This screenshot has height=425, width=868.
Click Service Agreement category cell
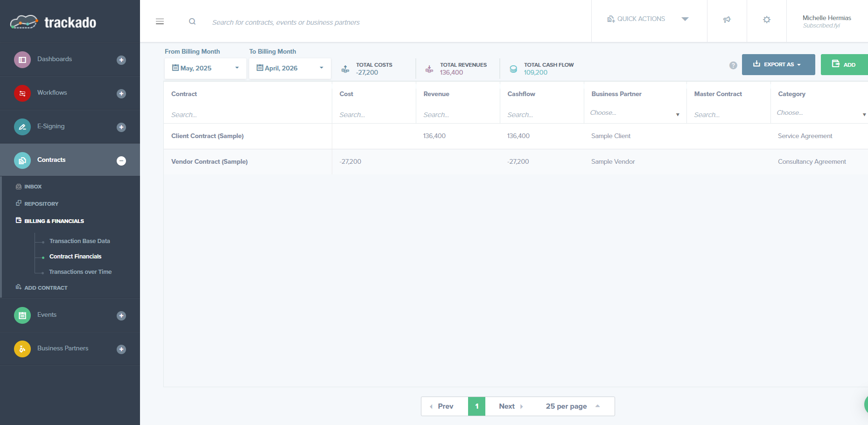[x=805, y=136]
